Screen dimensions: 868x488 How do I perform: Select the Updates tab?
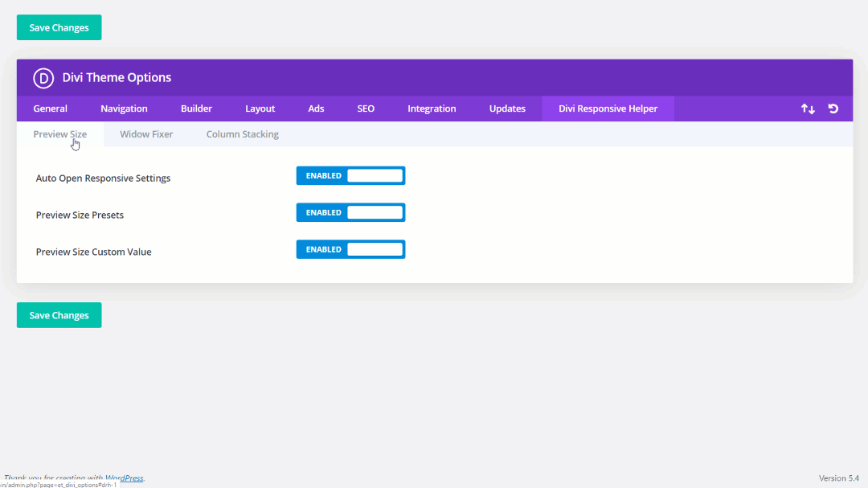pyautogui.click(x=507, y=109)
